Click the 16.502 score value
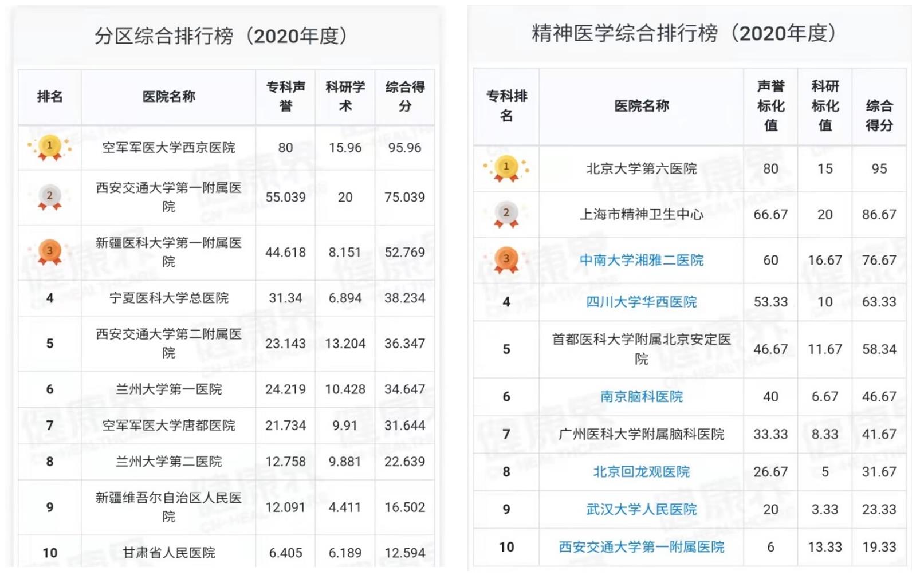Viewport: 924px width, 575px height. click(x=405, y=507)
